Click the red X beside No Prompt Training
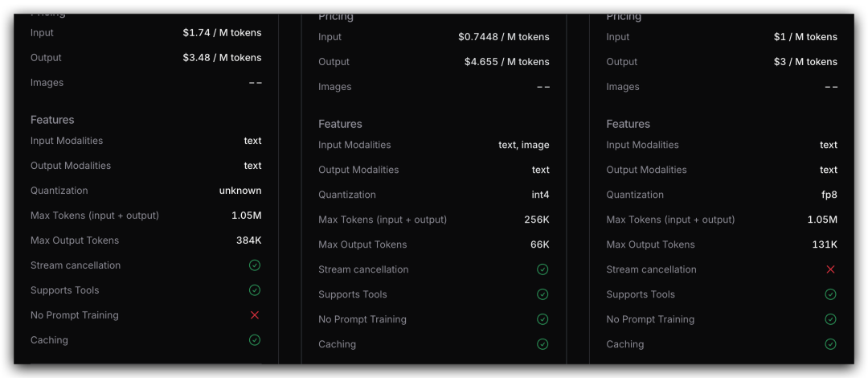Image resolution: width=868 pixels, height=378 pixels. (255, 315)
